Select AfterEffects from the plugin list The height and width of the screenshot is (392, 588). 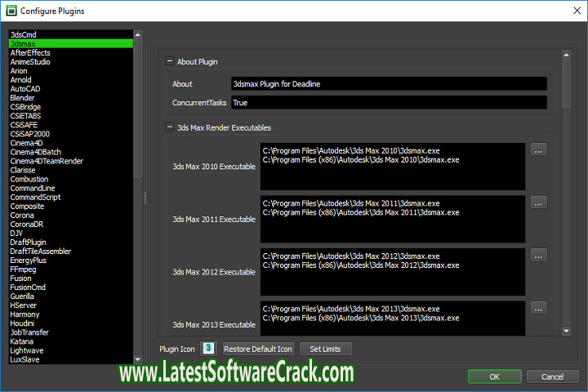pyautogui.click(x=30, y=53)
